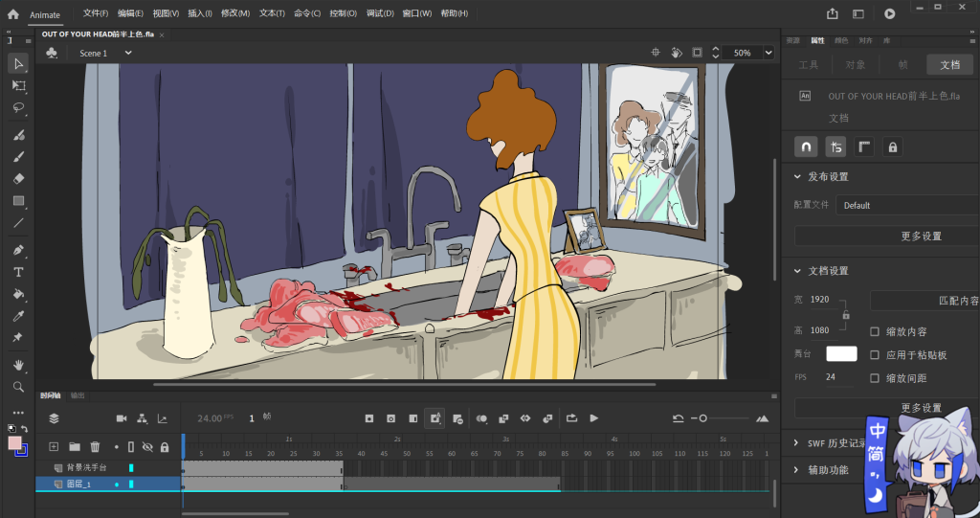This screenshot has height=518, width=980.
Task: Click the center stage icon
Action: coord(656,53)
